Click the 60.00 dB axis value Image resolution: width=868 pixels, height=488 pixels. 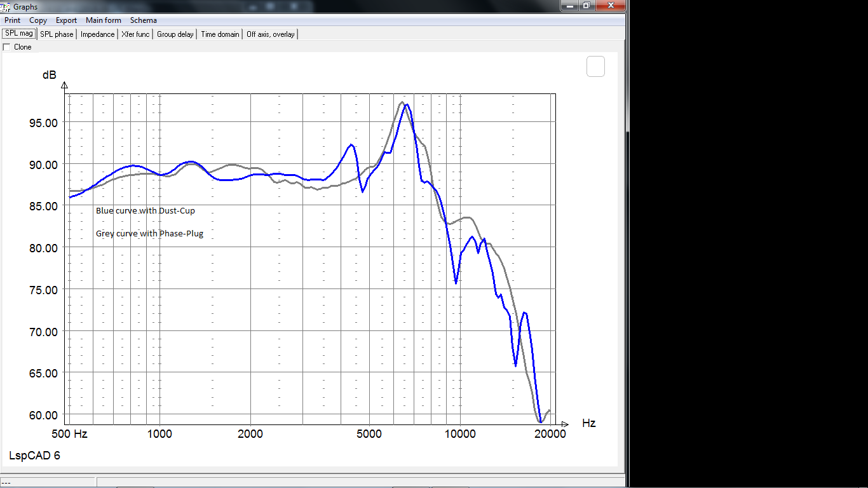(x=43, y=415)
